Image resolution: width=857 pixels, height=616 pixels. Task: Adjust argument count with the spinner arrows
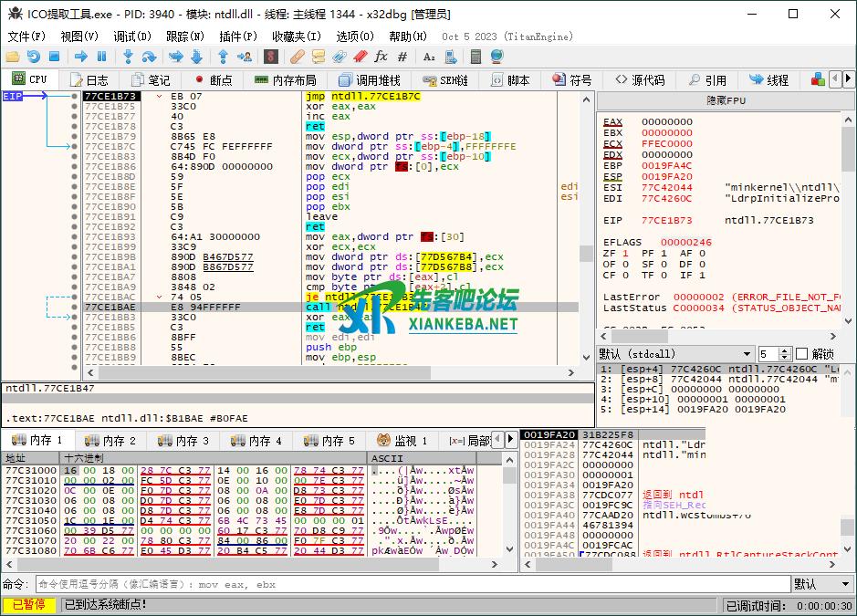785,354
